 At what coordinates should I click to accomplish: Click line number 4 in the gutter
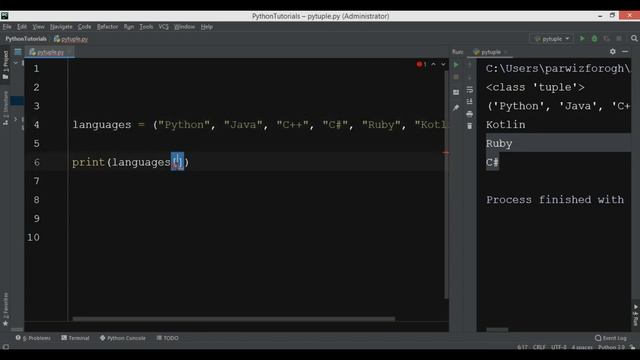pyautogui.click(x=36, y=125)
